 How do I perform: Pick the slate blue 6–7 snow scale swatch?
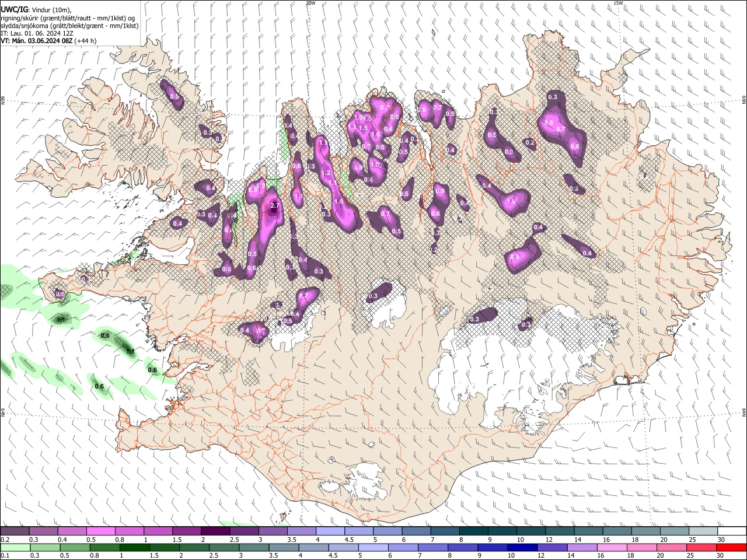(x=417, y=531)
